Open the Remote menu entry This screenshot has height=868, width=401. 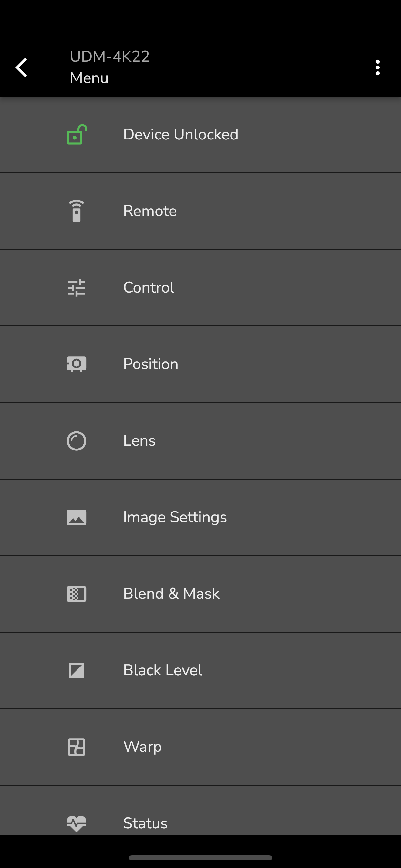(x=200, y=211)
